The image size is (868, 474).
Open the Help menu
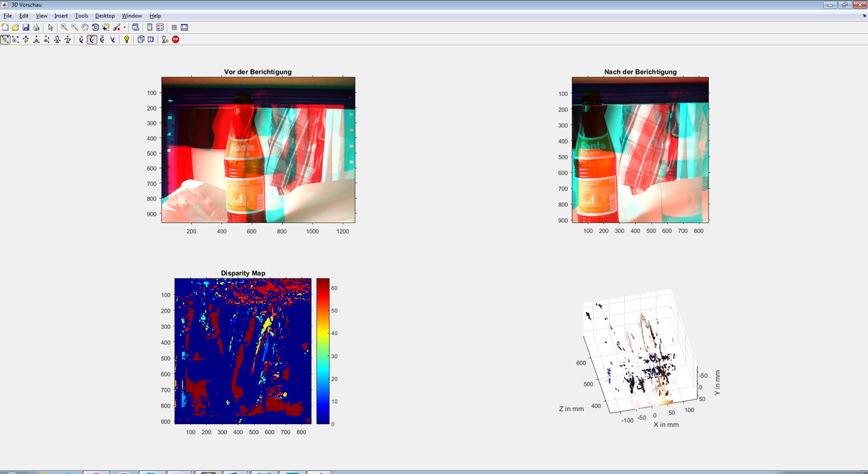155,16
